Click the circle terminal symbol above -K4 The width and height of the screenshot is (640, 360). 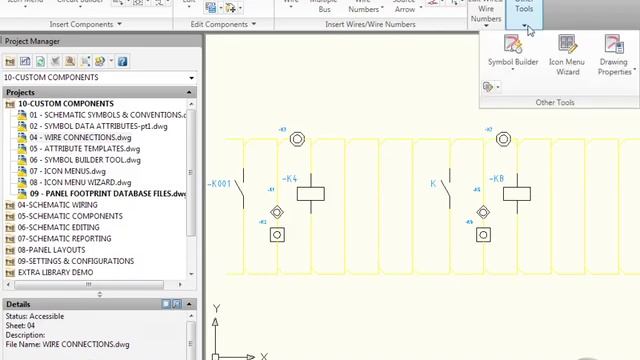coord(297,139)
